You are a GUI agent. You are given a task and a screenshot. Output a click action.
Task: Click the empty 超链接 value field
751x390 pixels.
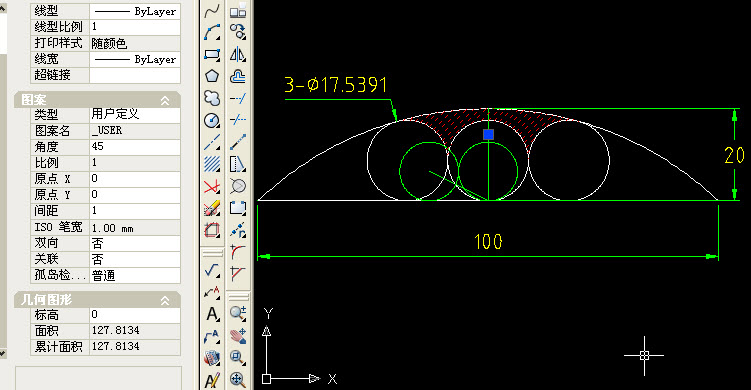coord(135,75)
